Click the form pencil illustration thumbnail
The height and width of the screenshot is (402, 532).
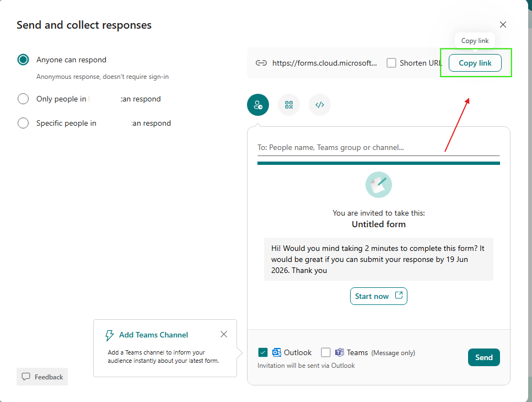coord(379,185)
